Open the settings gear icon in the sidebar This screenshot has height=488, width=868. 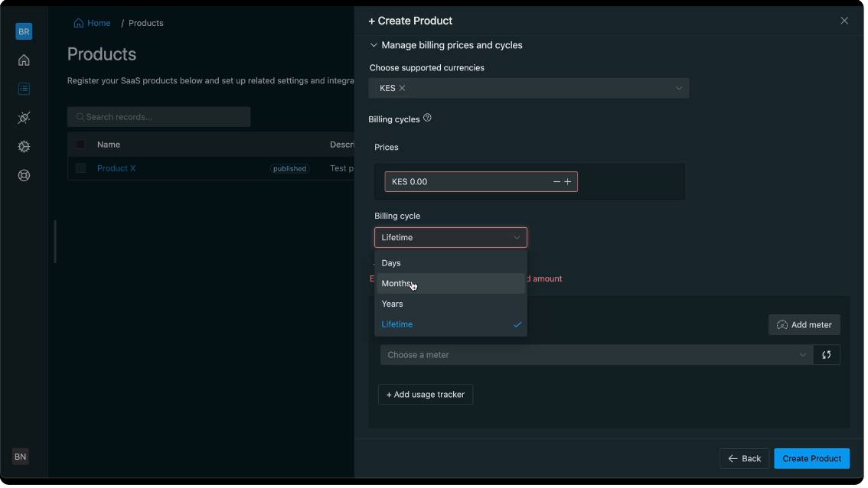coord(24,147)
